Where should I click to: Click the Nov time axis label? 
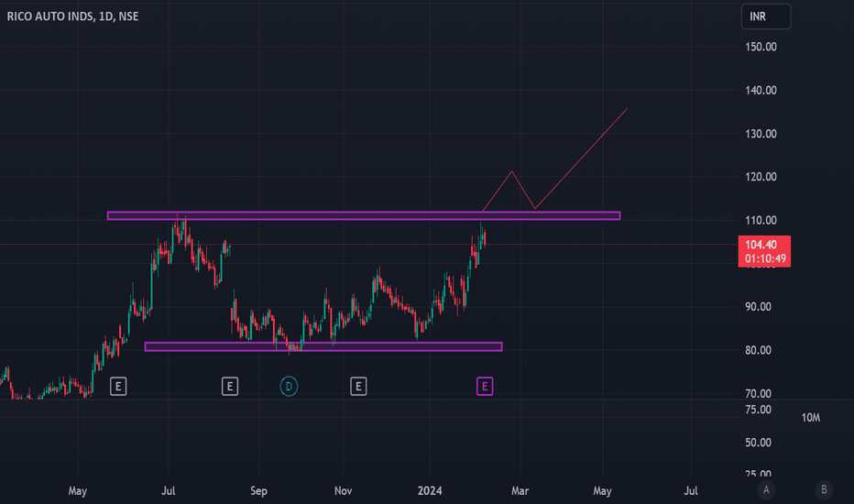[343, 491]
